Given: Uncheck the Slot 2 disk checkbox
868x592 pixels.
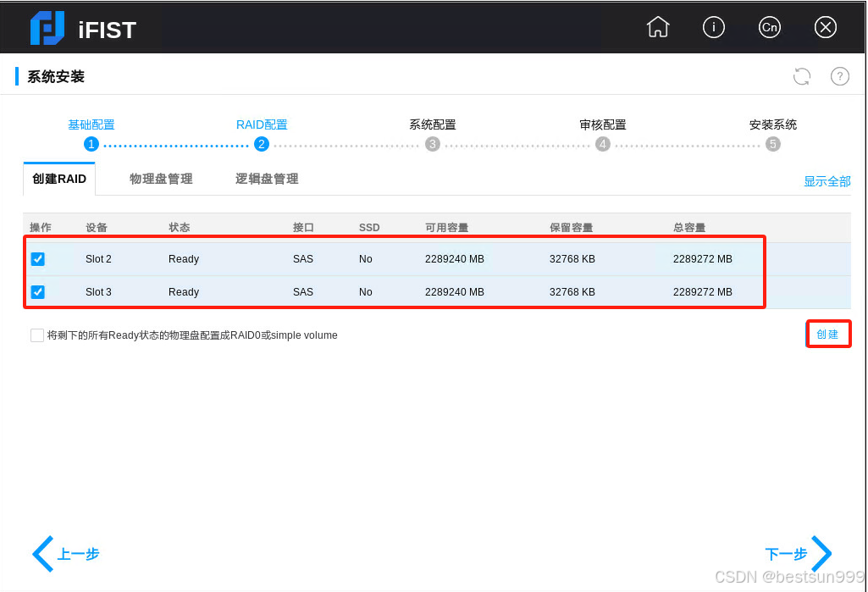Looking at the screenshot, I should click(38, 259).
